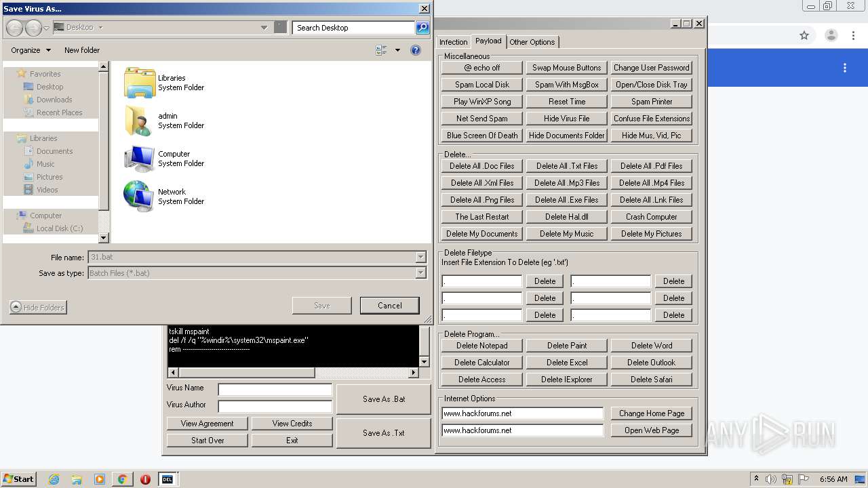Open Windows Explorer from taskbar
This screenshot has height=488, width=868.
[x=77, y=479]
